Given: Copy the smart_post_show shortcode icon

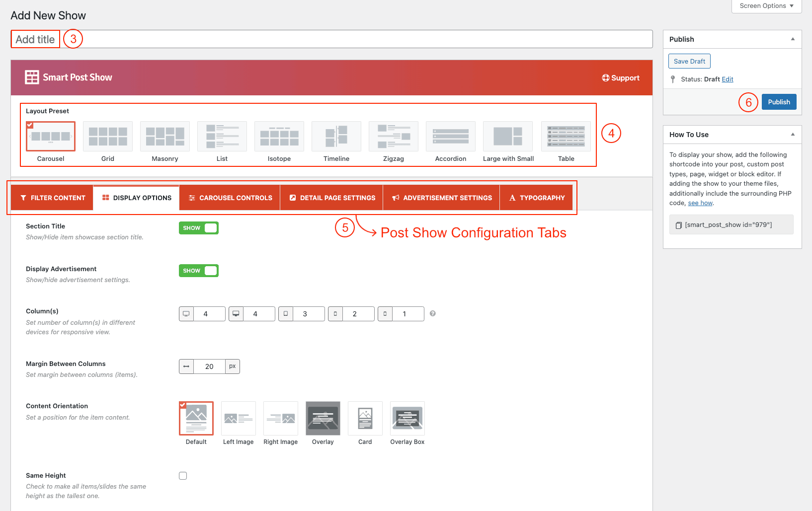Looking at the screenshot, I should (x=678, y=225).
